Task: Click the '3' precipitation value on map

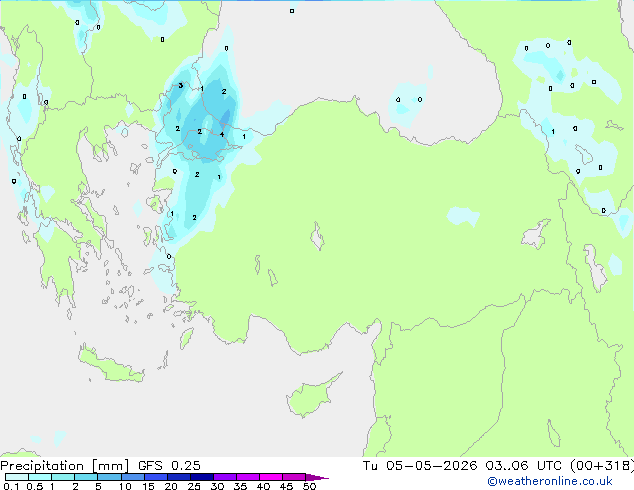Action: pyautogui.click(x=181, y=85)
